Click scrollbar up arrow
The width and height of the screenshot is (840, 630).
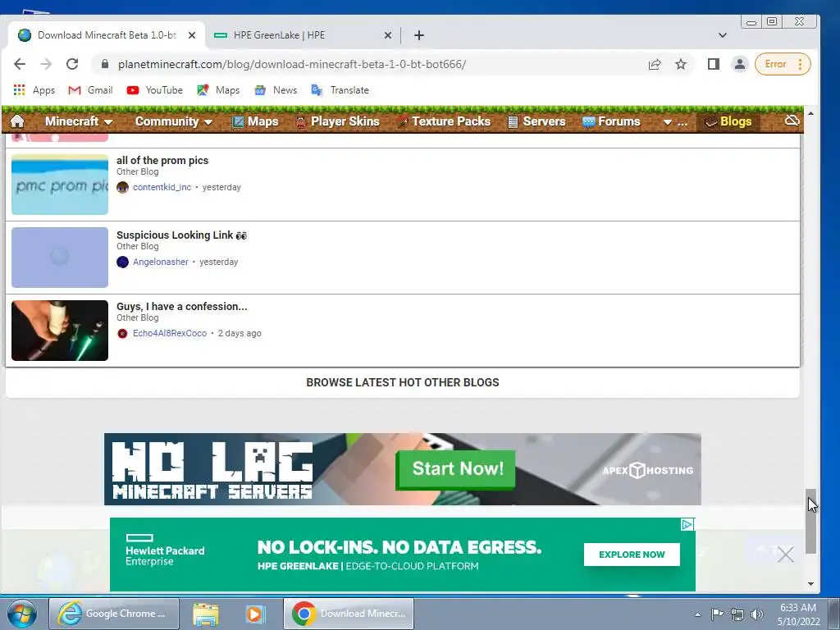pyautogui.click(x=811, y=113)
